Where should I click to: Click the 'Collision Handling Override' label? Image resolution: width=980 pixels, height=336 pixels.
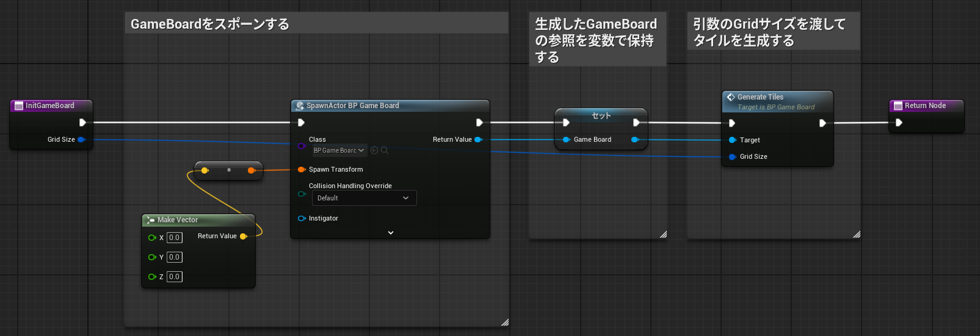(x=350, y=186)
